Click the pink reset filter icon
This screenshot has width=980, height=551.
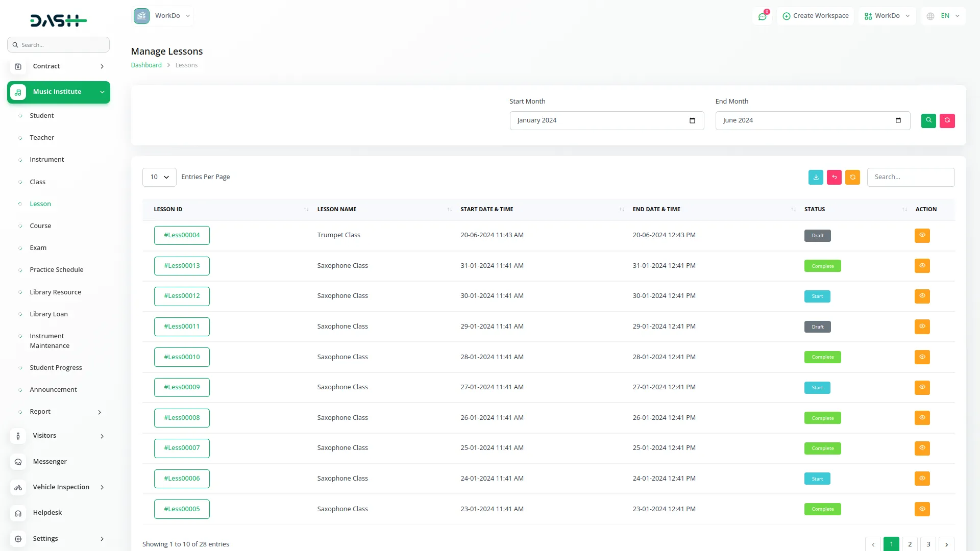(x=947, y=121)
